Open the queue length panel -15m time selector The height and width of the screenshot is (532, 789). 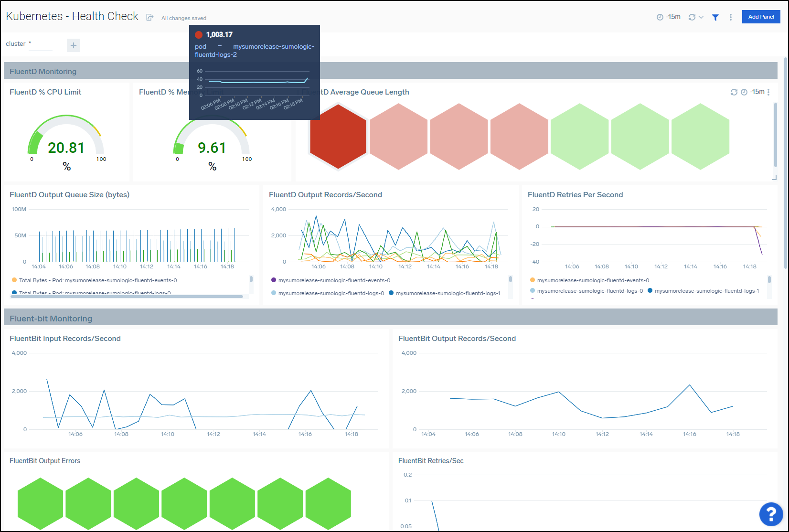pyautogui.click(x=753, y=92)
